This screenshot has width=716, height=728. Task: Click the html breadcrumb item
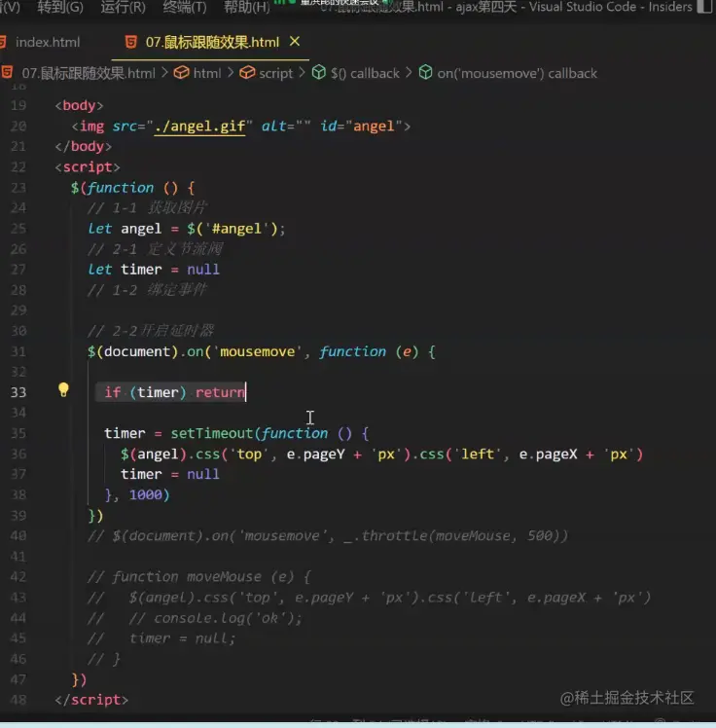coord(207,73)
